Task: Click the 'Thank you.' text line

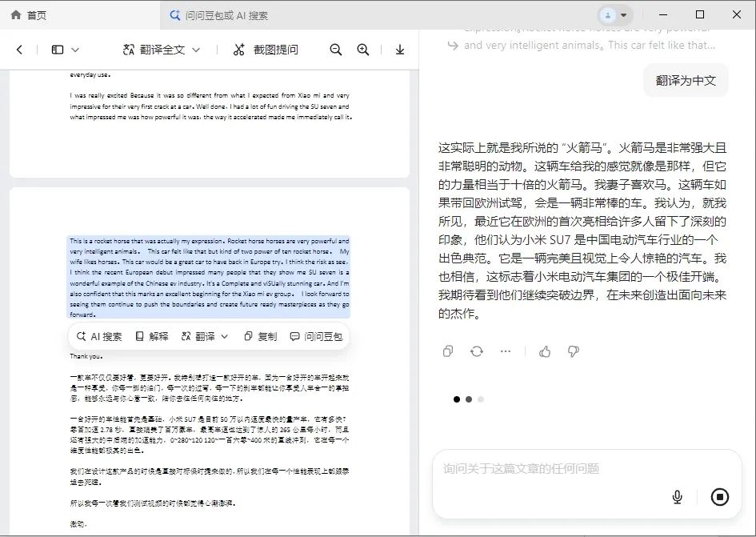Action: click(x=86, y=356)
